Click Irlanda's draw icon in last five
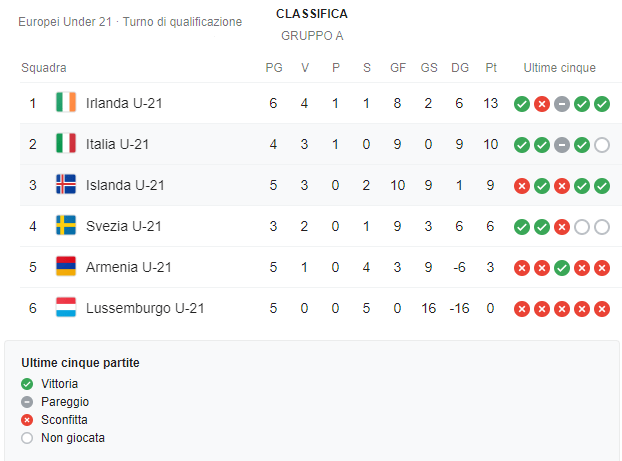622x461 pixels. [561, 103]
